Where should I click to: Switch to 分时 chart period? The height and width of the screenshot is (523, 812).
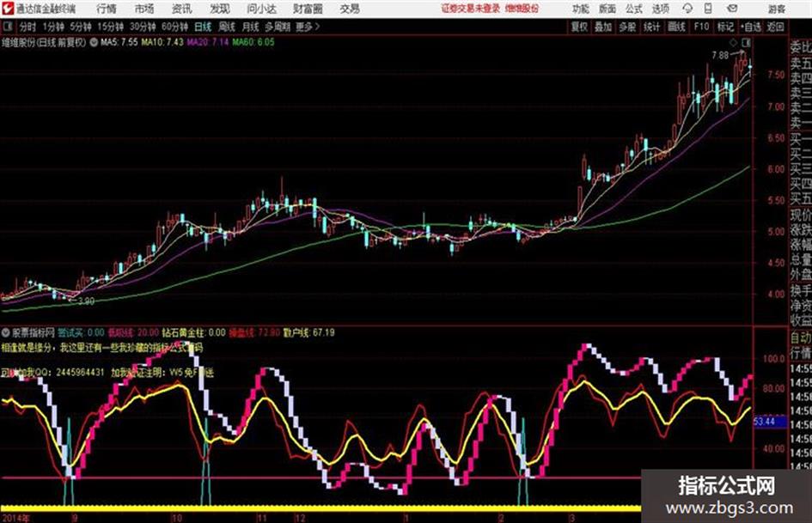(x=27, y=27)
